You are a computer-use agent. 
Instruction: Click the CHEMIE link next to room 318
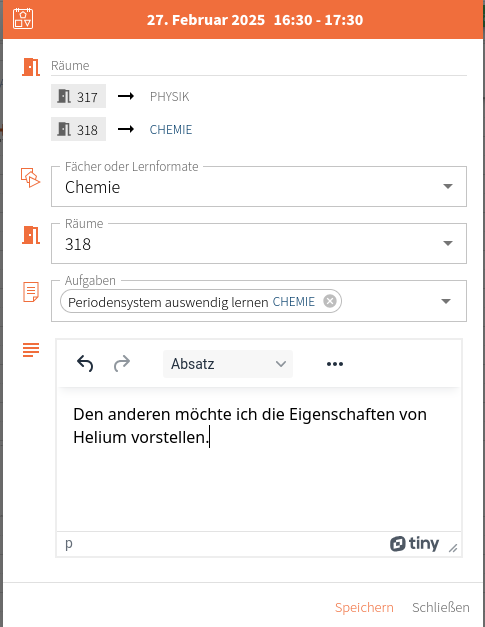[171, 130]
